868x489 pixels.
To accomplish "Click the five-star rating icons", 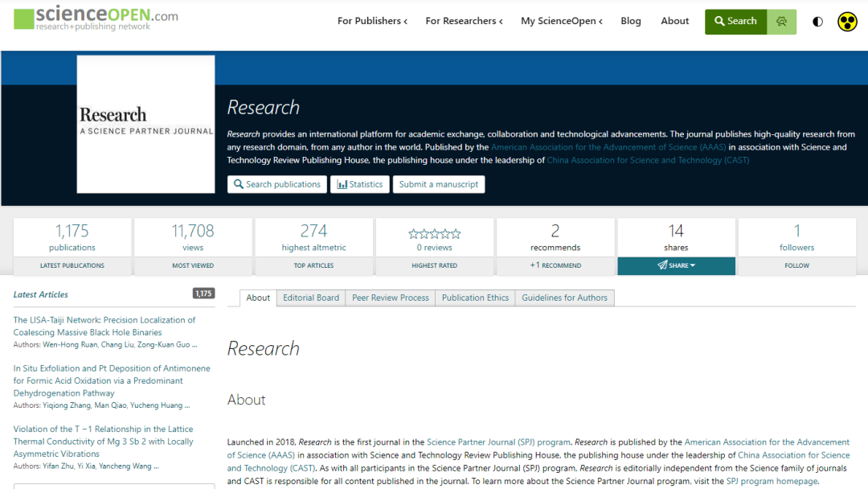I will 435,234.
